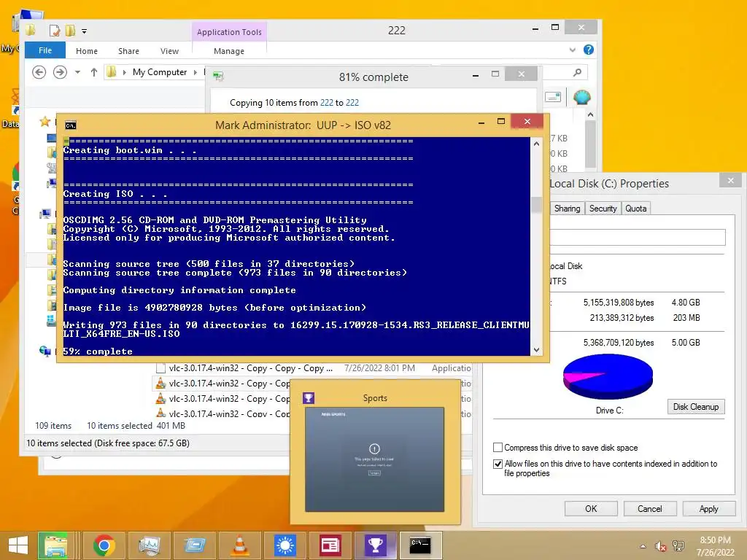Open the Customize Quick Access Toolbar dropdown
The height and width of the screenshot is (560, 747).
(85, 31)
